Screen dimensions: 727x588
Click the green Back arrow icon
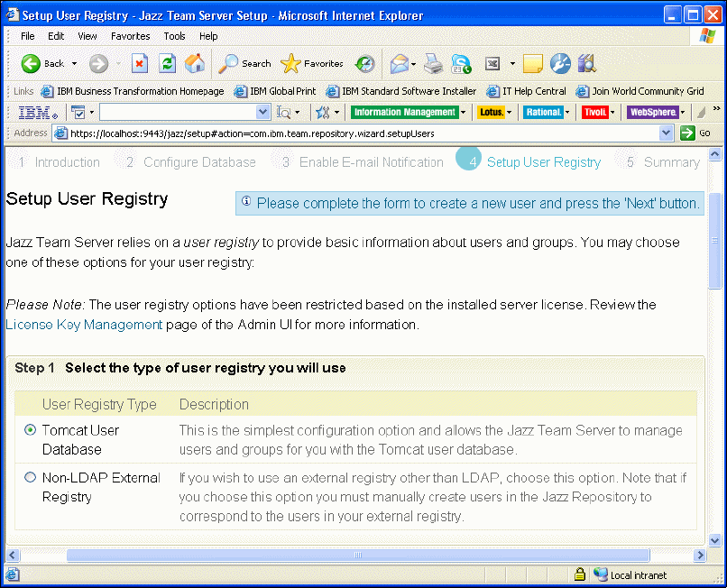[x=31, y=63]
